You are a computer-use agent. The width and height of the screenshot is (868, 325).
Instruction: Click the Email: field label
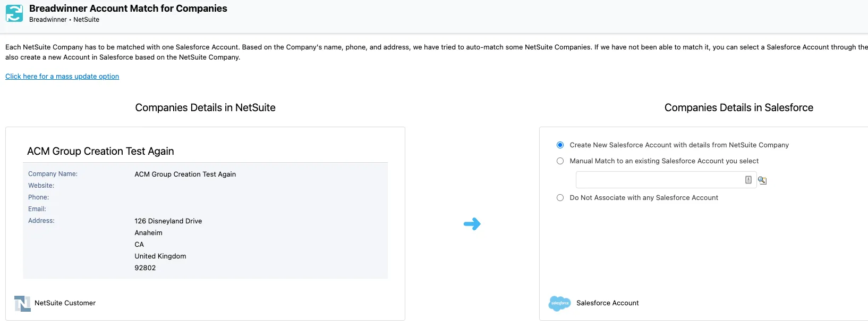(37, 209)
